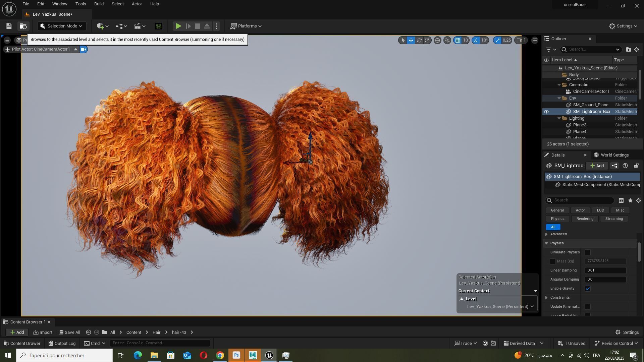Change grid snap value 10
644x362 pixels.
pos(466,40)
